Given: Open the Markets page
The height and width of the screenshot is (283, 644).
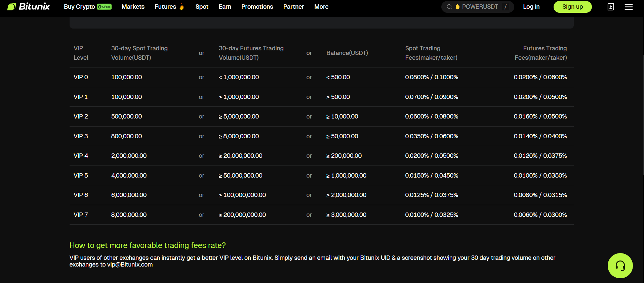Looking at the screenshot, I should (x=133, y=7).
